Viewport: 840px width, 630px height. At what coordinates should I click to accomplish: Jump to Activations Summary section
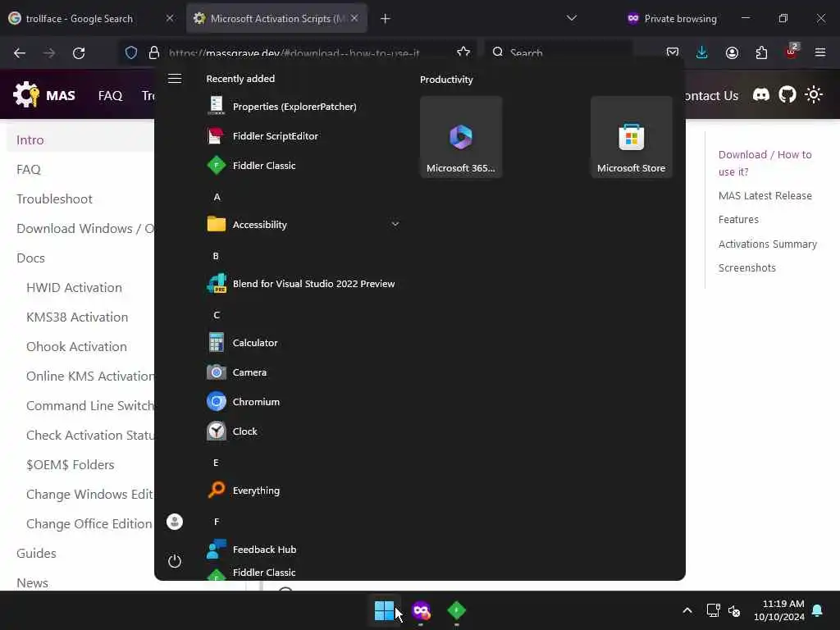pyautogui.click(x=768, y=244)
